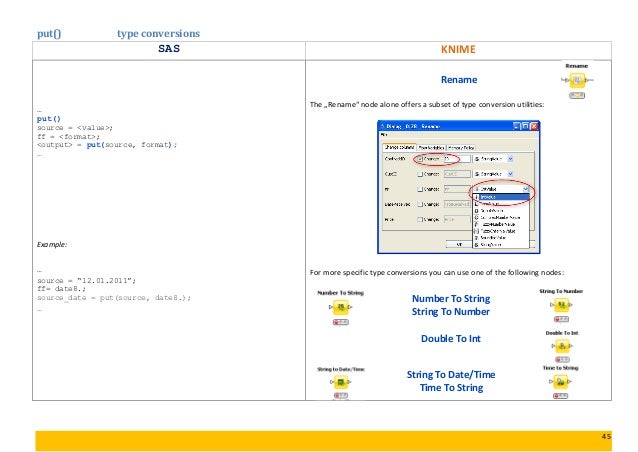The height and width of the screenshot is (452, 638).
Task: Choose StringValue at bottom of type list
Action: tap(501, 245)
